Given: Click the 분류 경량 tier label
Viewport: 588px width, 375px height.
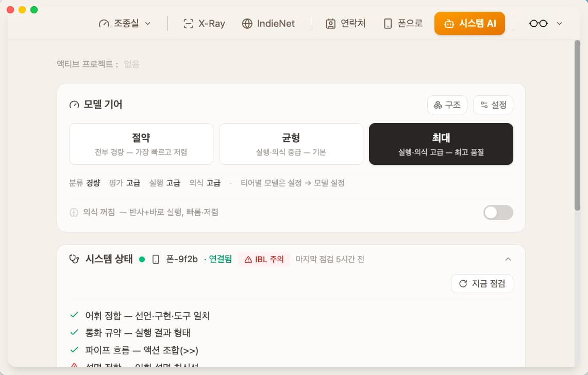Looking at the screenshot, I should coord(85,183).
